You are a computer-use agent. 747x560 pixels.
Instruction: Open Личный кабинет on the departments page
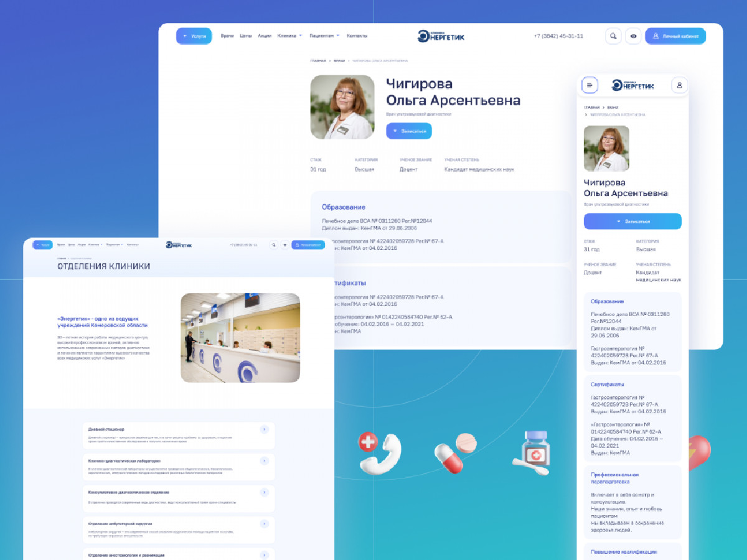308,245
